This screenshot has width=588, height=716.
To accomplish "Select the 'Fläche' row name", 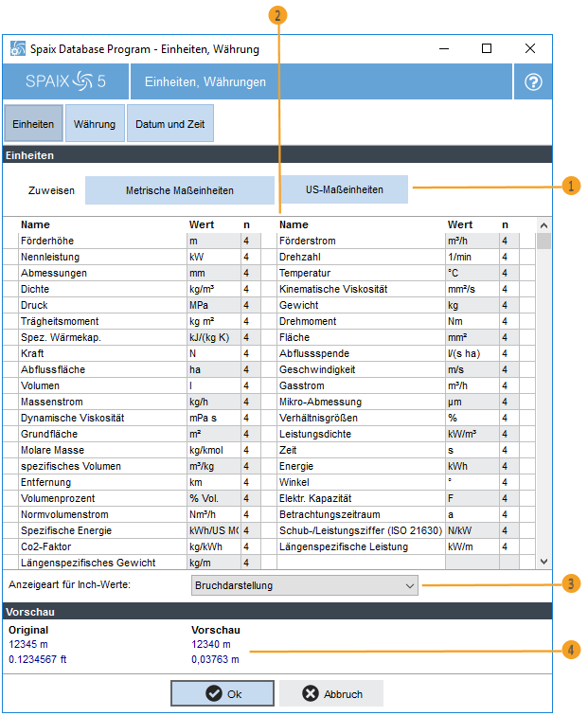I will coord(294,337).
